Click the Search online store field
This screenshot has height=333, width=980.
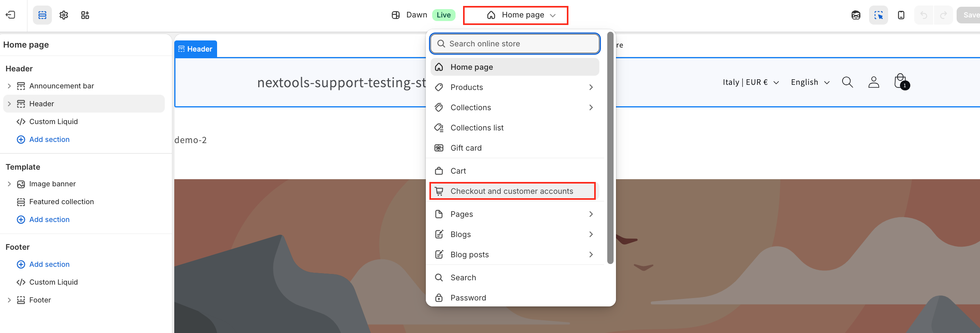point(515,44)
